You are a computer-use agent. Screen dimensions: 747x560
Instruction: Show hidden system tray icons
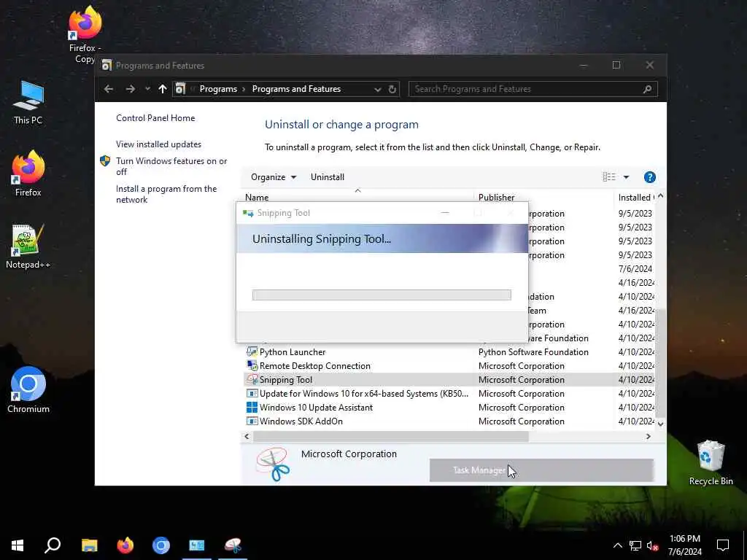pos(617,545)
